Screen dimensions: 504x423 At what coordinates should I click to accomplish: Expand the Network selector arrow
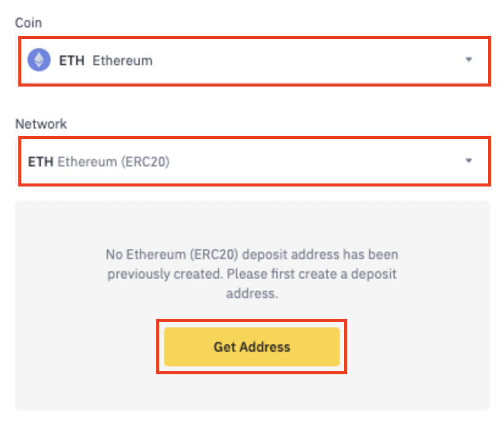point(469,160)
